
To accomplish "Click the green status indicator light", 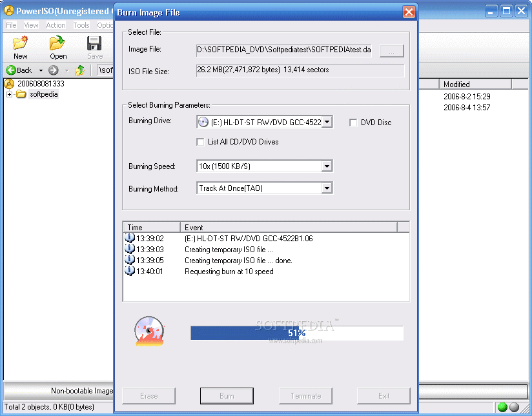I will coord(502,407).
